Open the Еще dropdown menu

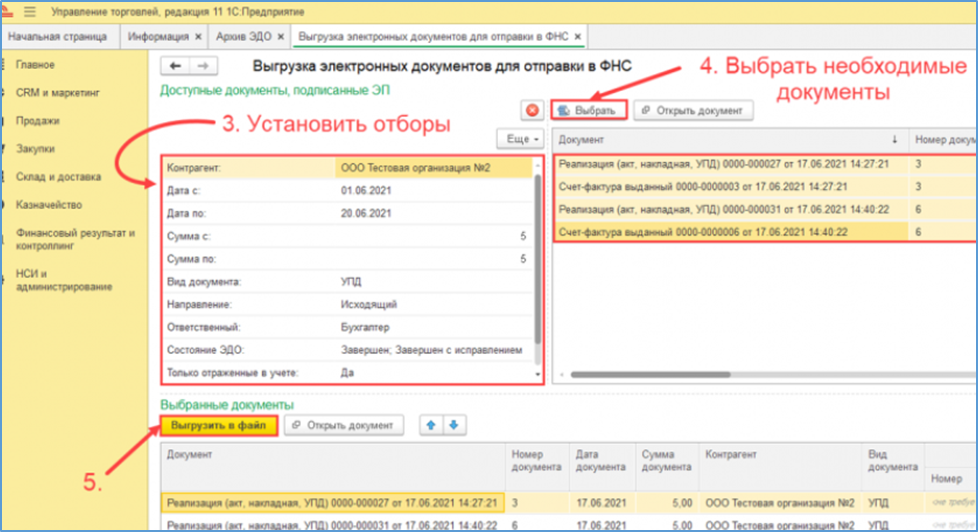click(x=521, y=139)
